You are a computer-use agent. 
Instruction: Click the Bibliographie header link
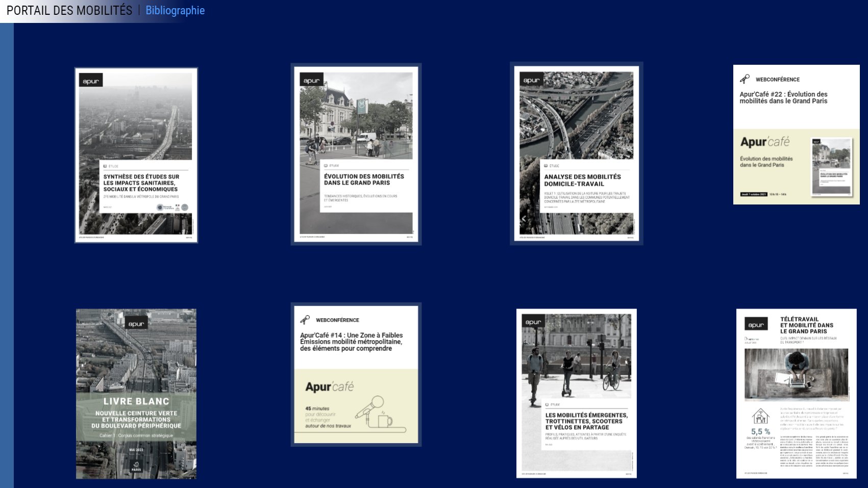click(x=175, y=10)
